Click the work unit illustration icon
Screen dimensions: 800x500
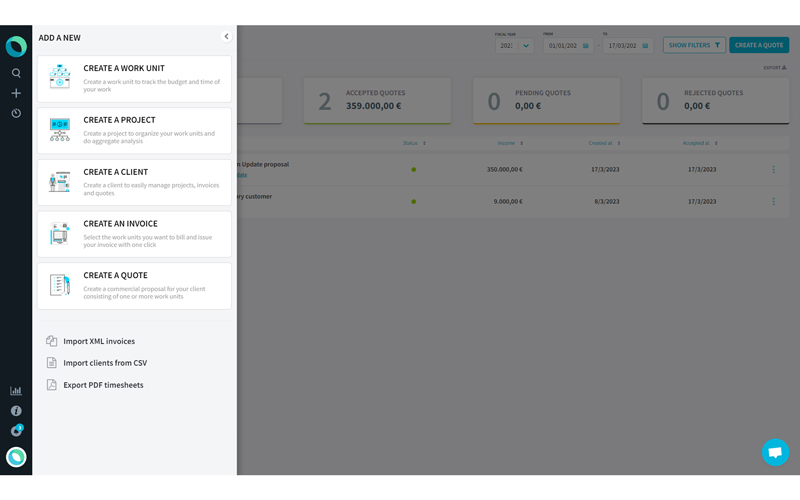(60, 77)
